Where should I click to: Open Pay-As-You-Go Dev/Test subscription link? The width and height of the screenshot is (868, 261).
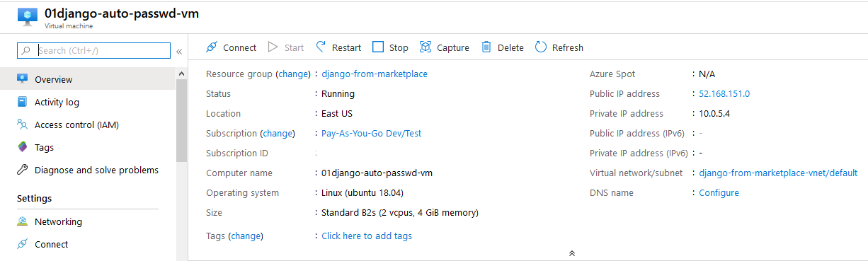(x=372, y=133)
